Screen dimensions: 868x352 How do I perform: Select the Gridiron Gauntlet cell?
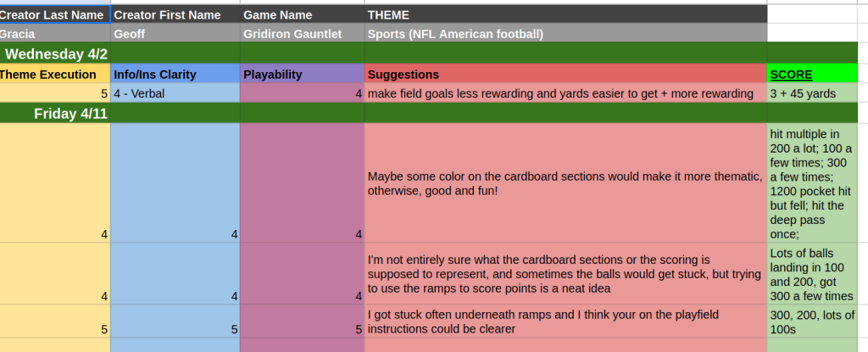tap(301, 34)
